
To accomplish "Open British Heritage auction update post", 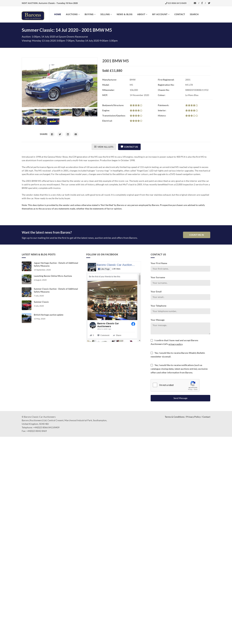I will point(48,315).
